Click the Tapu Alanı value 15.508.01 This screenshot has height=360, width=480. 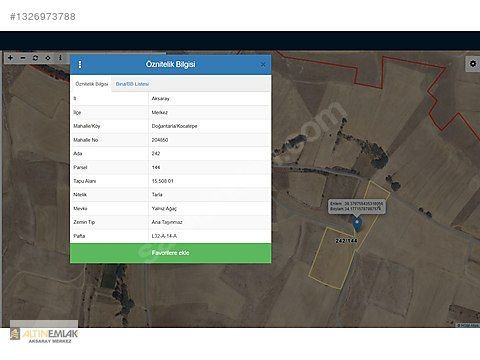tap(162, 181)
